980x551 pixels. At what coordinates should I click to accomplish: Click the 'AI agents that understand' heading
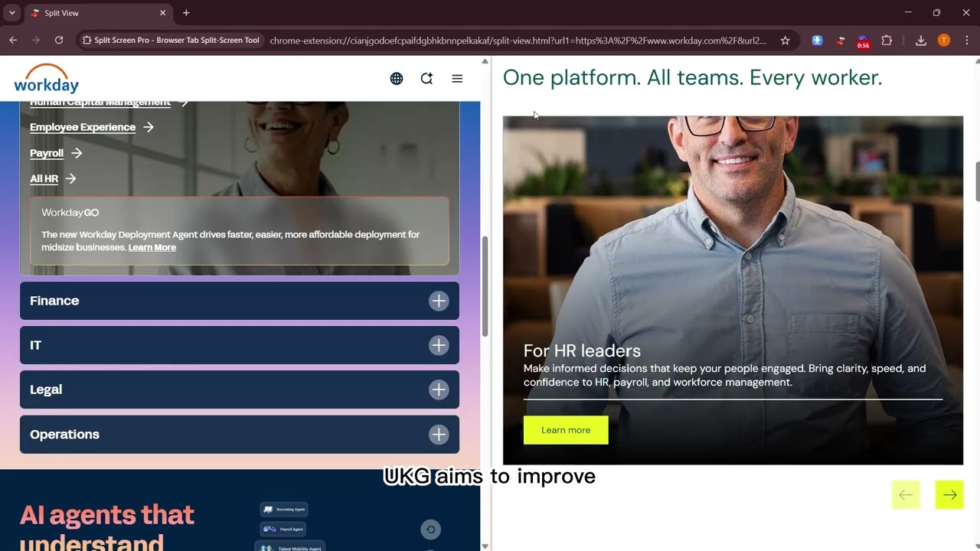coord(107,527)
